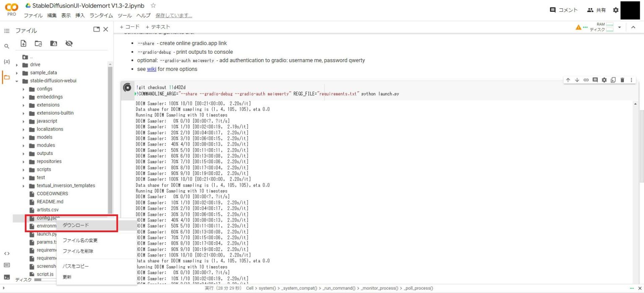Move the running cell up with arrow icon

point(568,80)
